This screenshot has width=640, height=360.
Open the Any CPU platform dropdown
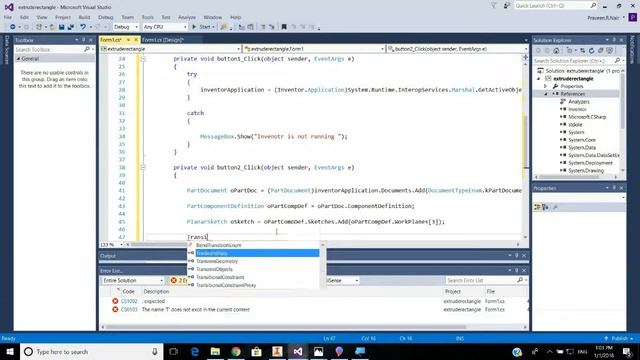[165, 27]
